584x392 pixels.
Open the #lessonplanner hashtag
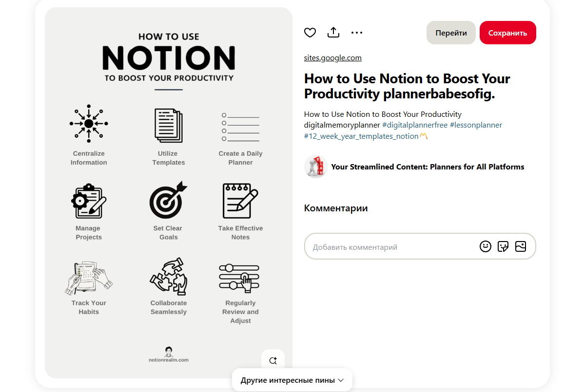pos(476,125)
